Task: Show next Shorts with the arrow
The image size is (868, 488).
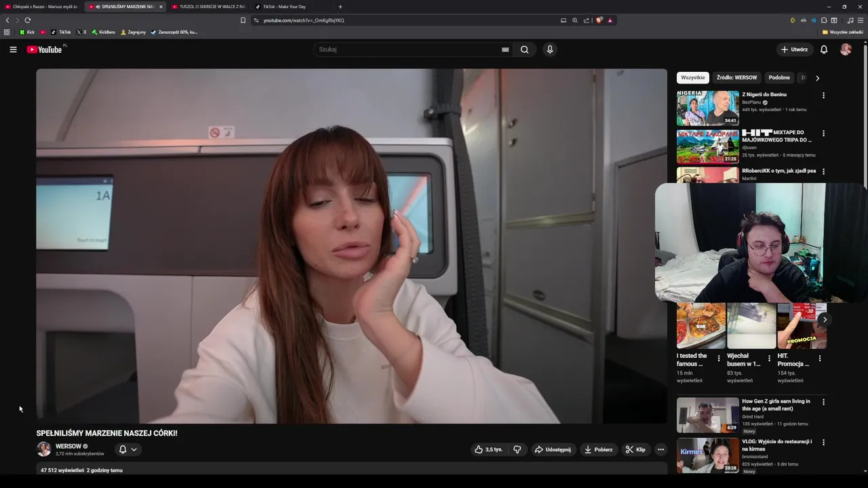Action: [824, 319]
